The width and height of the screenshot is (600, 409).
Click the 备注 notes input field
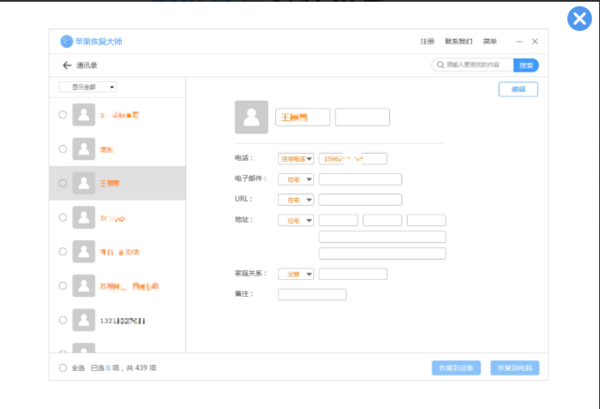point(312,294)
